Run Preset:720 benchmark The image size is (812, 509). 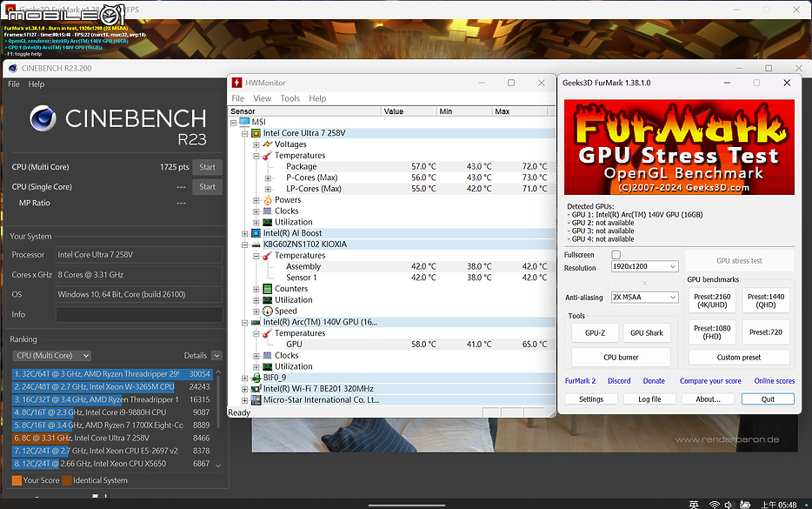point(766,332)
